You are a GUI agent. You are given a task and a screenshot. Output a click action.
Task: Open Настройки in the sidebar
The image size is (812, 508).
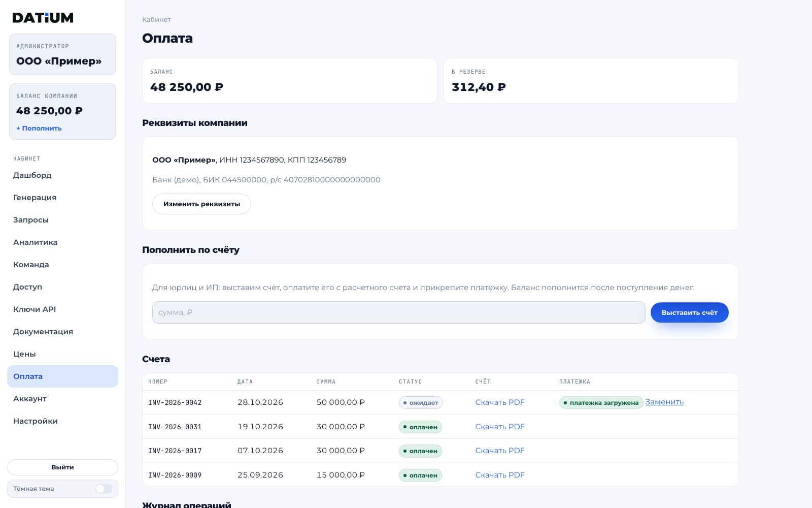62,421
